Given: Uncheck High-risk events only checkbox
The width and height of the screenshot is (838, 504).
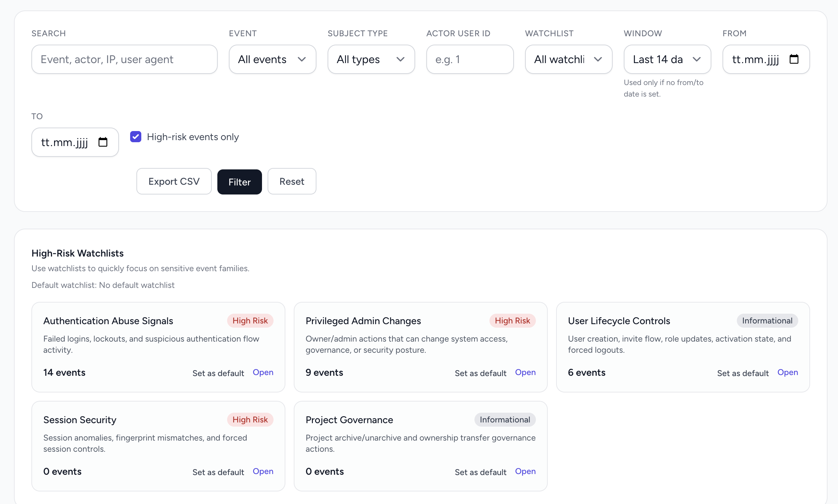Looking at the screenshot, I should tap(136, 137).
